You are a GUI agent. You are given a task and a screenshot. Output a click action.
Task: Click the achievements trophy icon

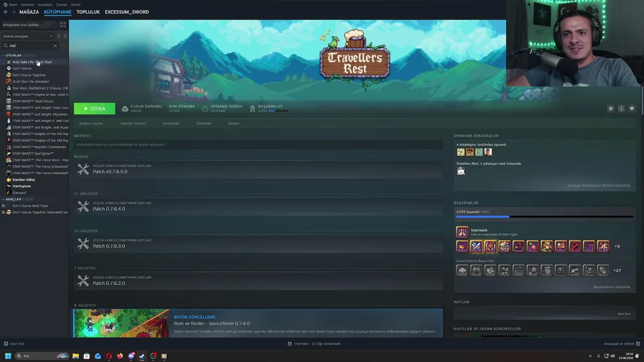[253, 109]
